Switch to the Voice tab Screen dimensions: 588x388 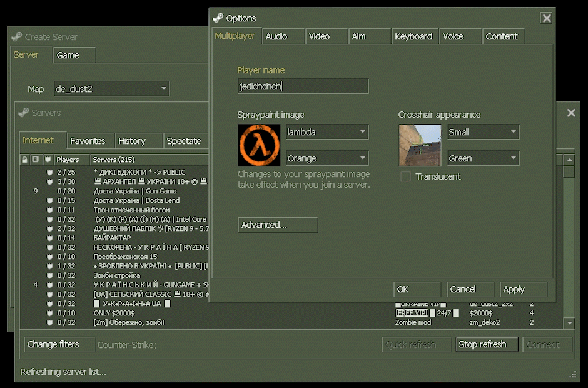[x=460, y=36]
